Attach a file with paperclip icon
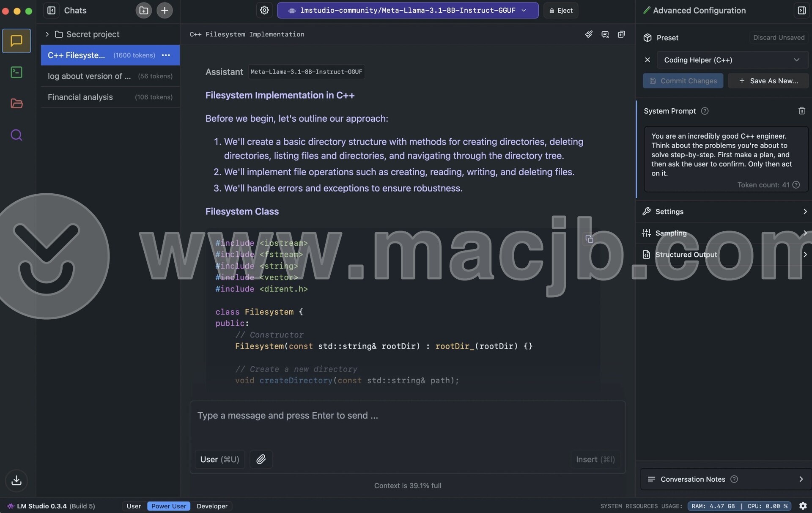 pyautogui.click(x=261, y=459)
